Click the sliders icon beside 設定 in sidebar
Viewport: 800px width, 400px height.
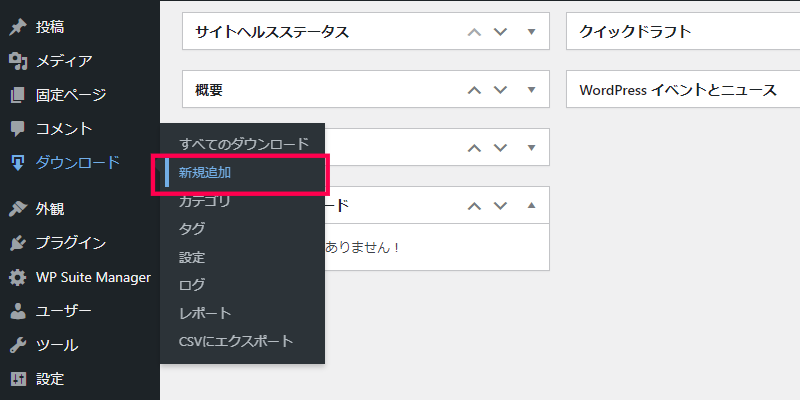[x=18, y=379]
